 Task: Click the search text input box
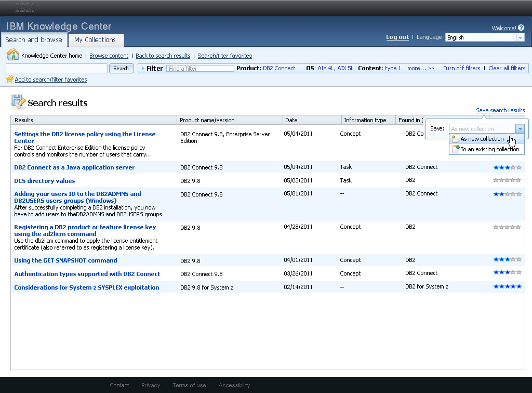[56, 69]
